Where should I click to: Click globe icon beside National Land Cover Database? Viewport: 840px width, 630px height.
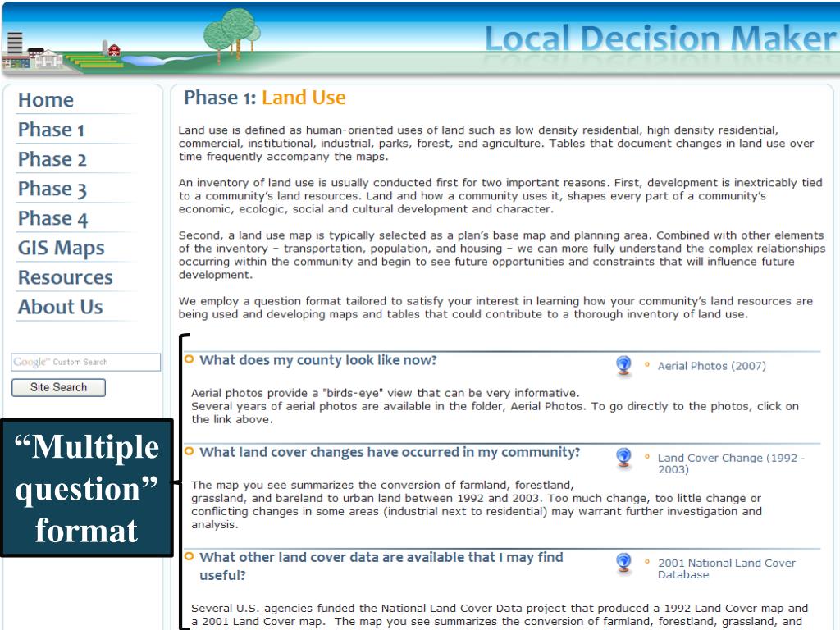pos(623,563)
